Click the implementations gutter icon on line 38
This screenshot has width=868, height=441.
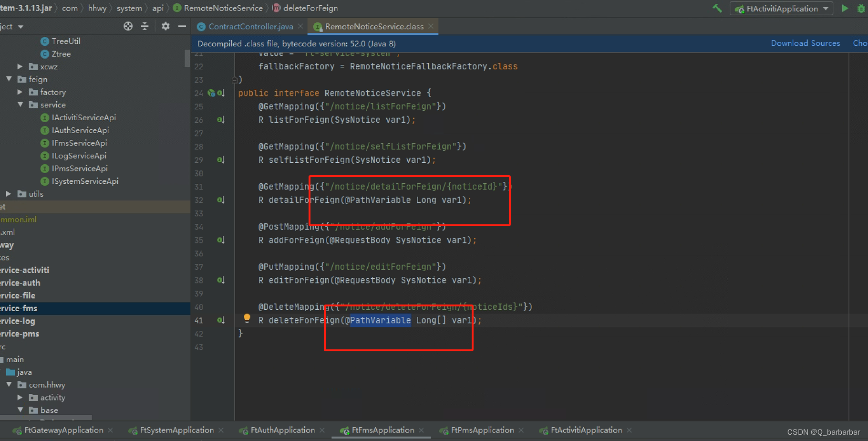(x=221, y=280)
